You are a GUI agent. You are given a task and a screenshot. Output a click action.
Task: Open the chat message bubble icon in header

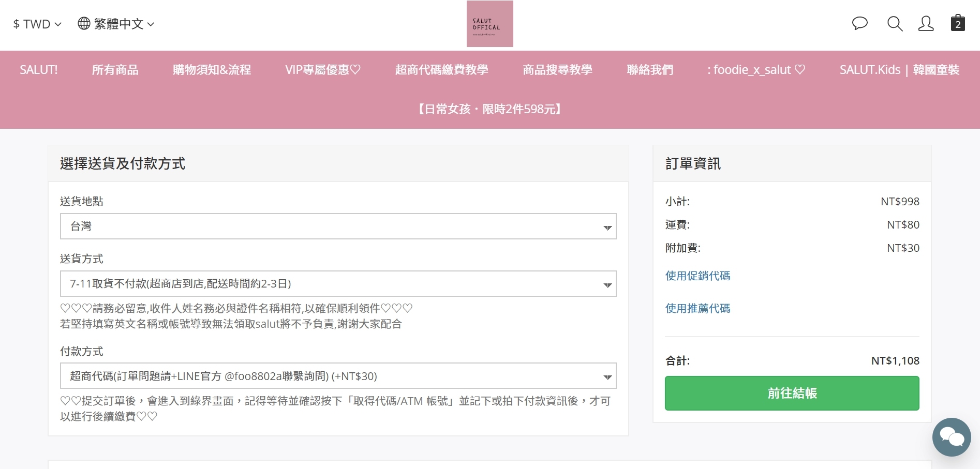click(859, 24)
